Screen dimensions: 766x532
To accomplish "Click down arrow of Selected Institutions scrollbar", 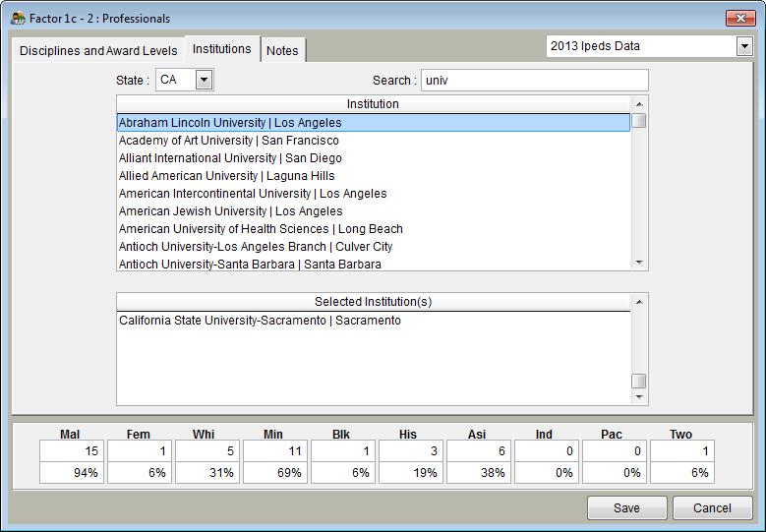I will tap(639, 397).
